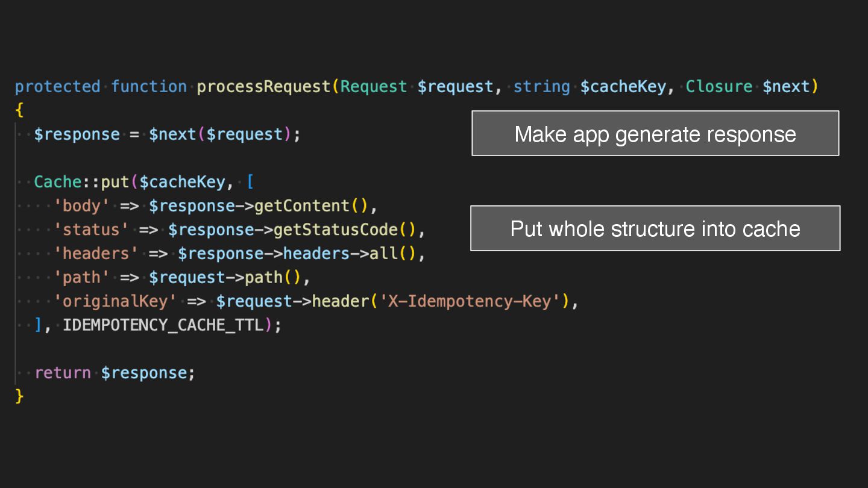Click the getContent method call

(x=302, y=206)
